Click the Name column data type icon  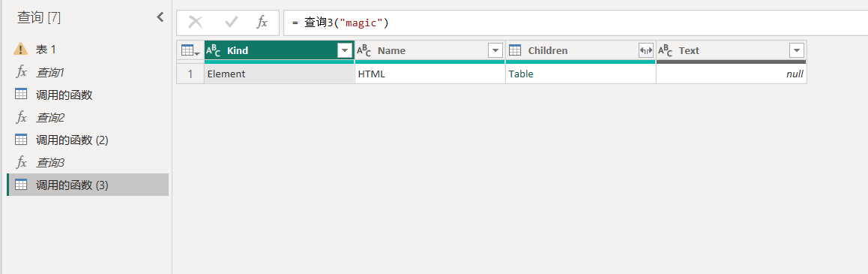click(364, 50)
